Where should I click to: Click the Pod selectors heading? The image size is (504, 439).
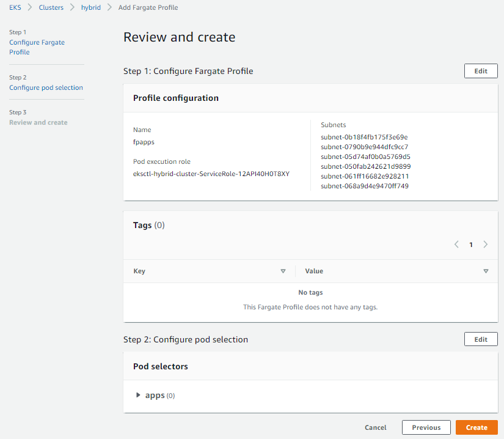tap(161, 366)
